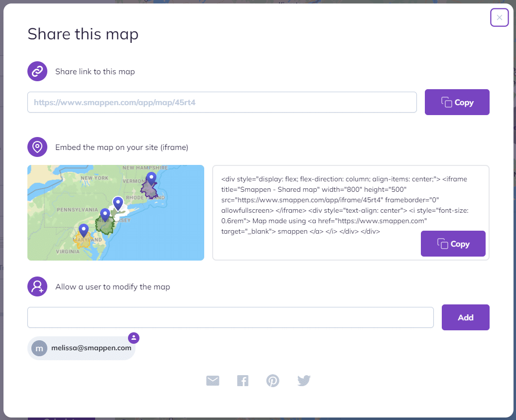516x420 pixels.
Task: Click the share link chain icon
Action: point(37,71)
